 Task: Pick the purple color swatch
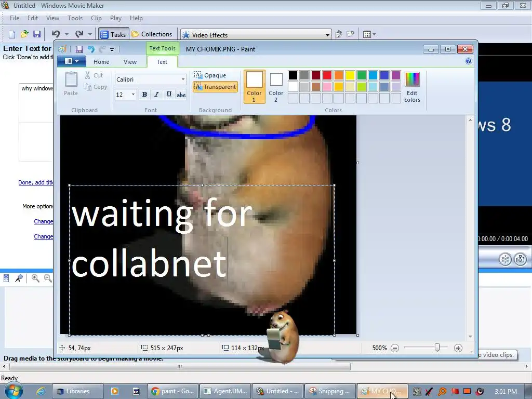click(x=395, y=75)
